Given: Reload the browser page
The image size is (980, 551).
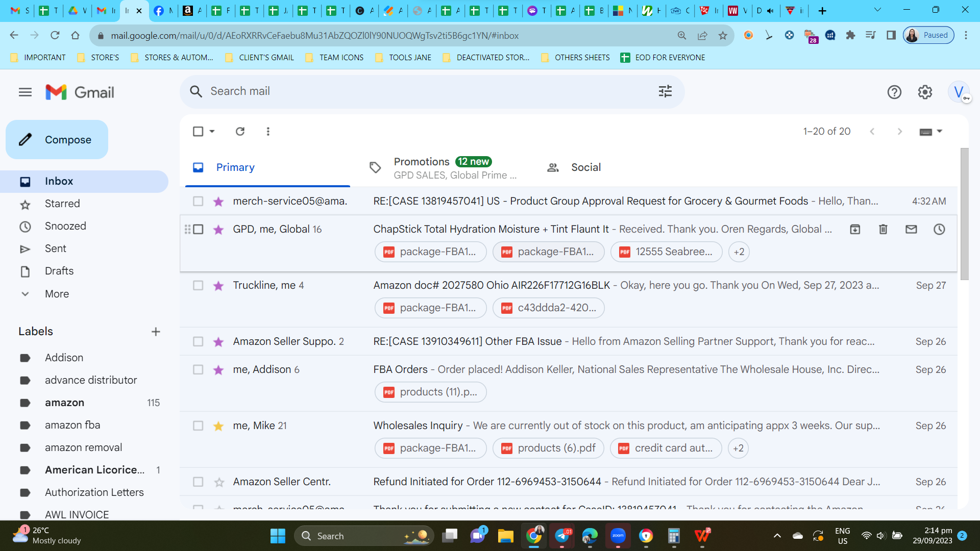Looking at the screenshot, I should (55, 35).
